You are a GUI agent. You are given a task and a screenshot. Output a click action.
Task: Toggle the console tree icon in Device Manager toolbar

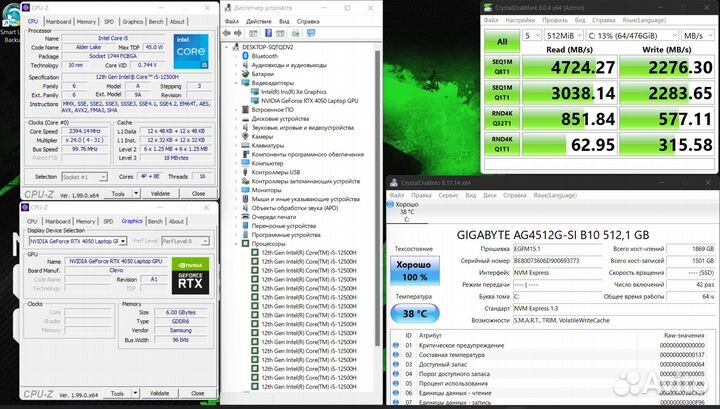(x=253, y=33)
